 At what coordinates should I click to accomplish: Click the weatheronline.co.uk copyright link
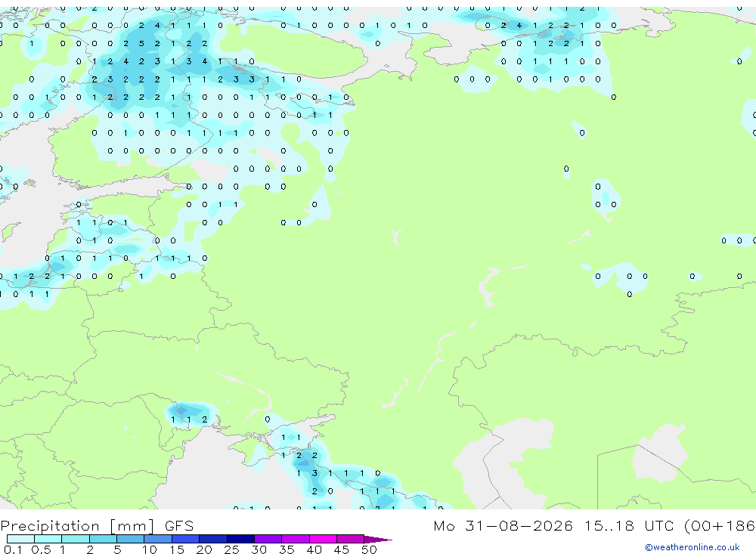(x=692, y=547)
